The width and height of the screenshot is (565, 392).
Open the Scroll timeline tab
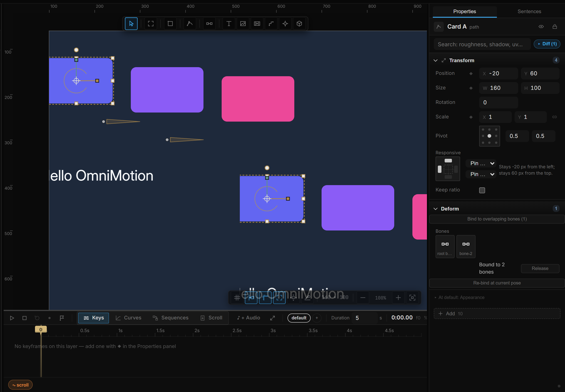pyautogui.click(x=211, y=318)
